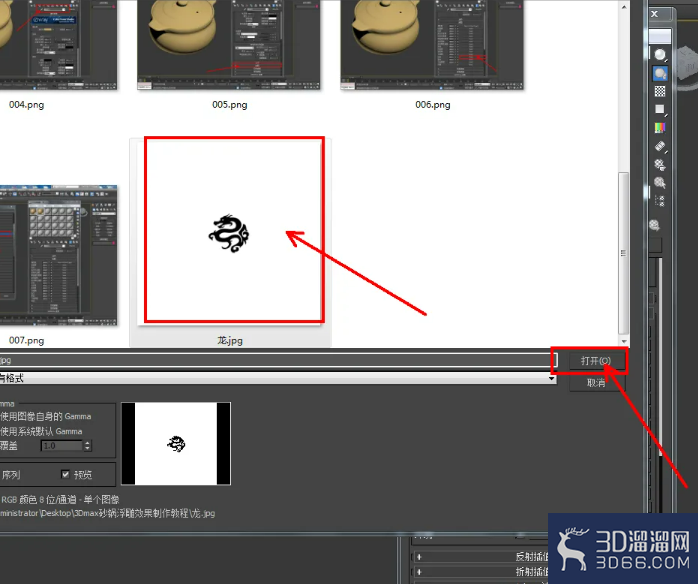Click the RGB 颜色 8 位/通道 info text

[60, 499]
